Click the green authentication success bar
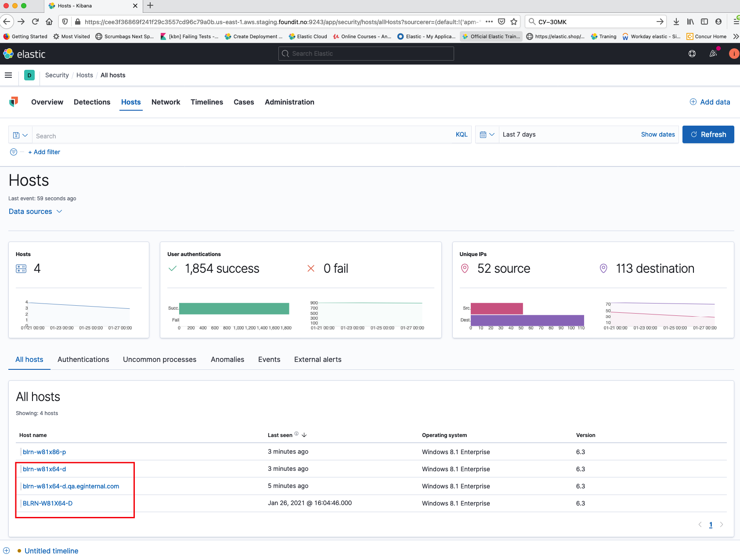740x560 pixels. [x=234, y=308]
